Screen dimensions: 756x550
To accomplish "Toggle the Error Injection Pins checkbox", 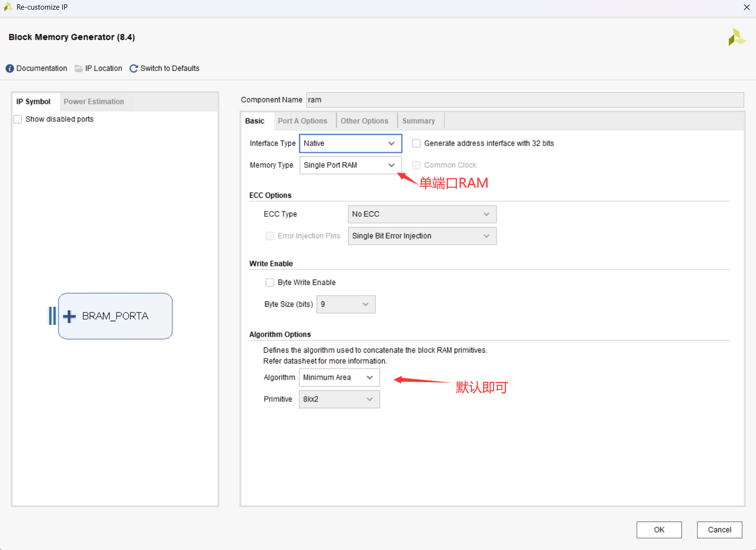I will 270,236.
